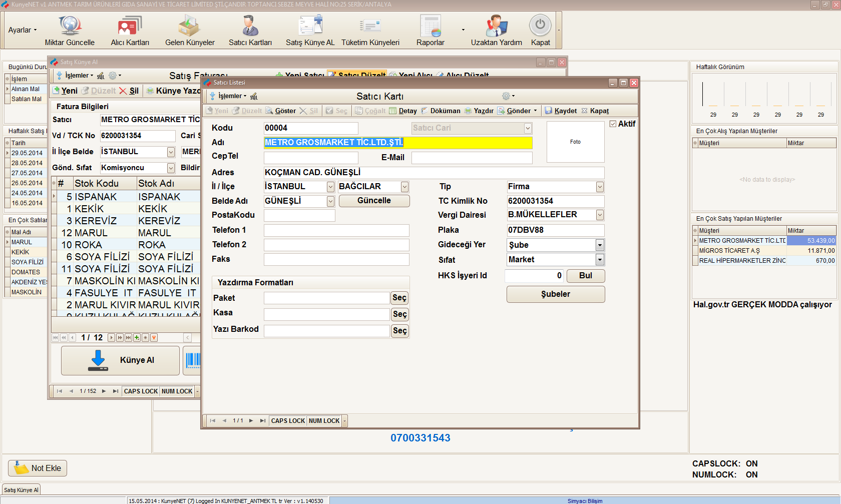Open Alıcı Kartları in main toolbar
841x504 pixels.
tap(130, 31)
